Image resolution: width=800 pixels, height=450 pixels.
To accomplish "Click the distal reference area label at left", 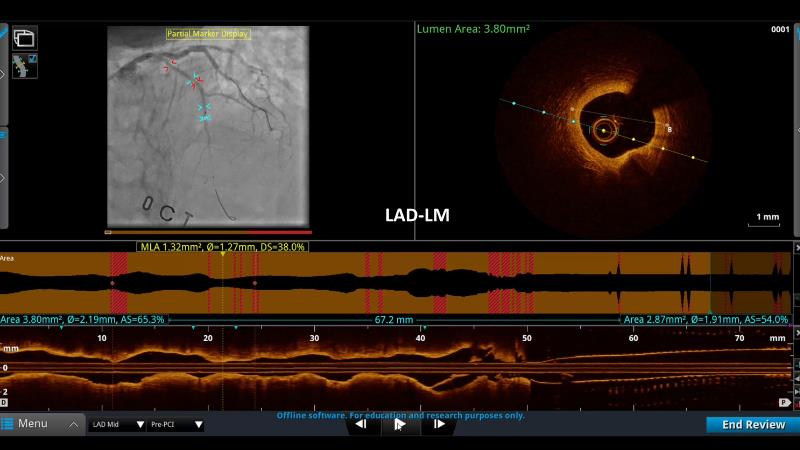I will pos(83,319).
